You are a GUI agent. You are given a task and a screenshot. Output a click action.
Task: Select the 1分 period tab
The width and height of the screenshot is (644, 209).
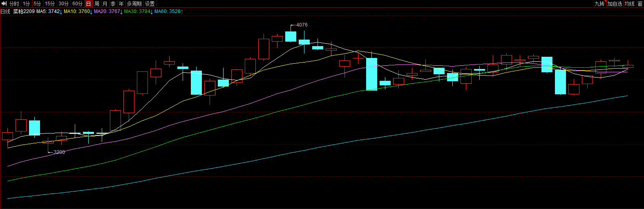pos(26,4)
